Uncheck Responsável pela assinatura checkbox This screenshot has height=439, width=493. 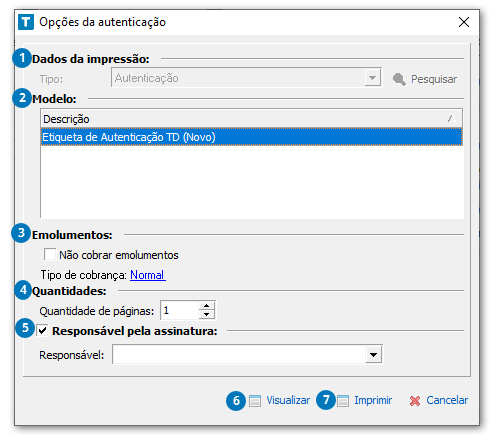point(42,331)
